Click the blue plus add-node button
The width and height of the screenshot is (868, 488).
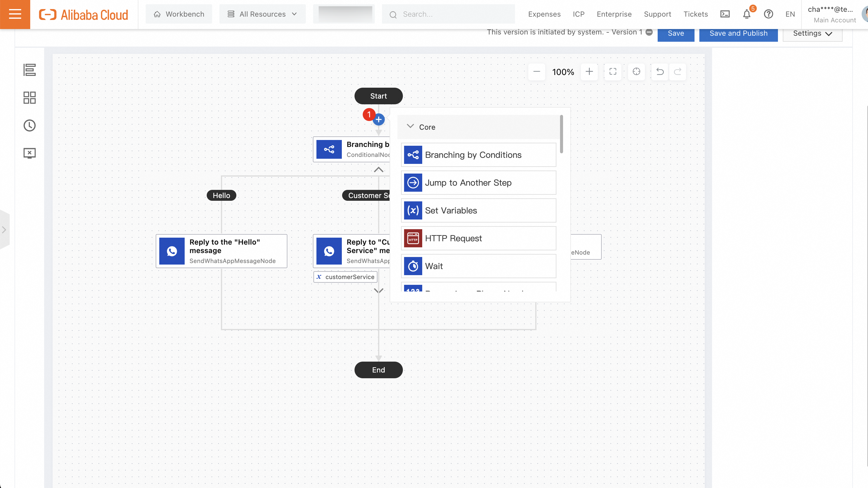(x=379, y=119)
